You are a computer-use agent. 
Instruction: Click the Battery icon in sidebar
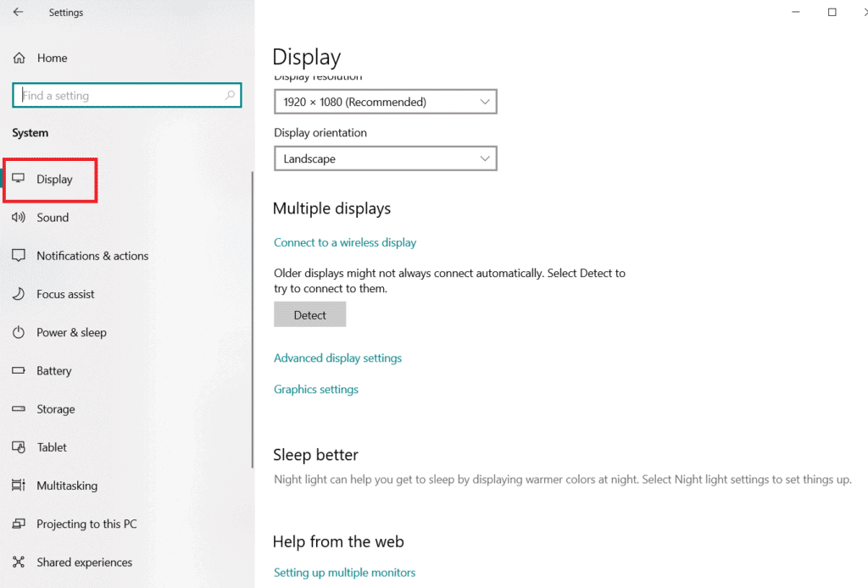(19, 371)
